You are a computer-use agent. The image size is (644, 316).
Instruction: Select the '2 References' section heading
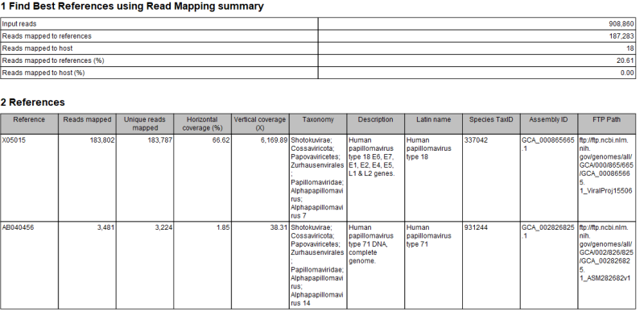(33, 102)
